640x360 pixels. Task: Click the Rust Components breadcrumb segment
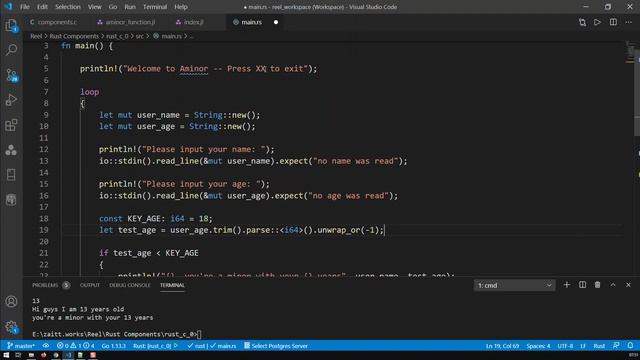74,36
